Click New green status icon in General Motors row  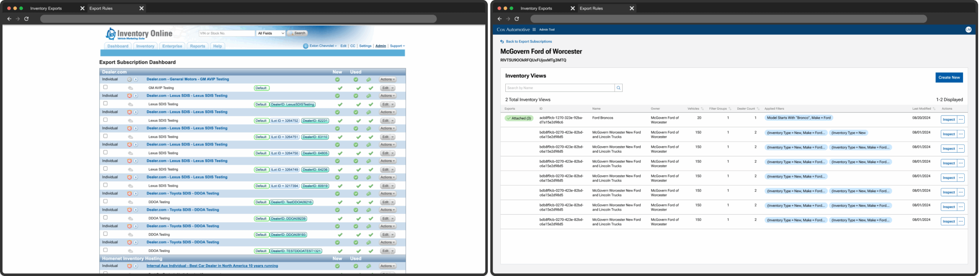[x=337, y=80]
